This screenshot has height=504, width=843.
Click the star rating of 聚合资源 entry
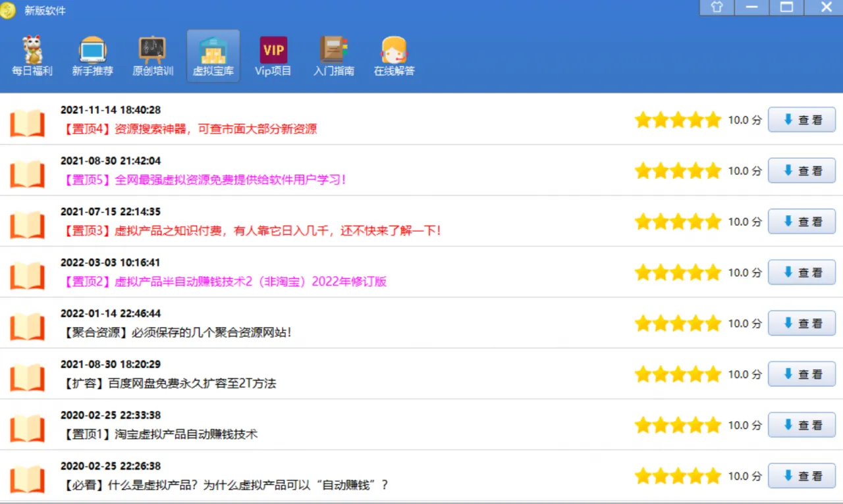[x=678, y=323]
